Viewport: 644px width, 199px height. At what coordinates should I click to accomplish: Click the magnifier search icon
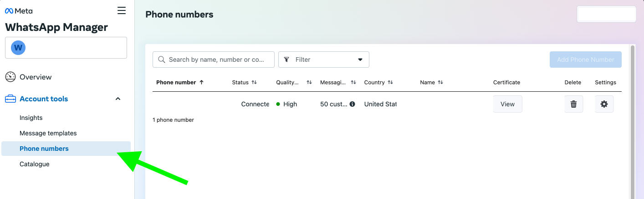click(162, 60)
